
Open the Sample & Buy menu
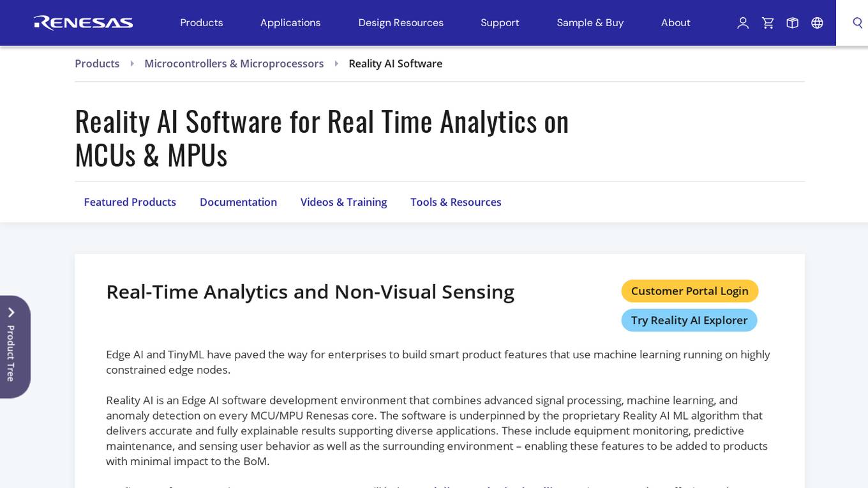[590, 23]
